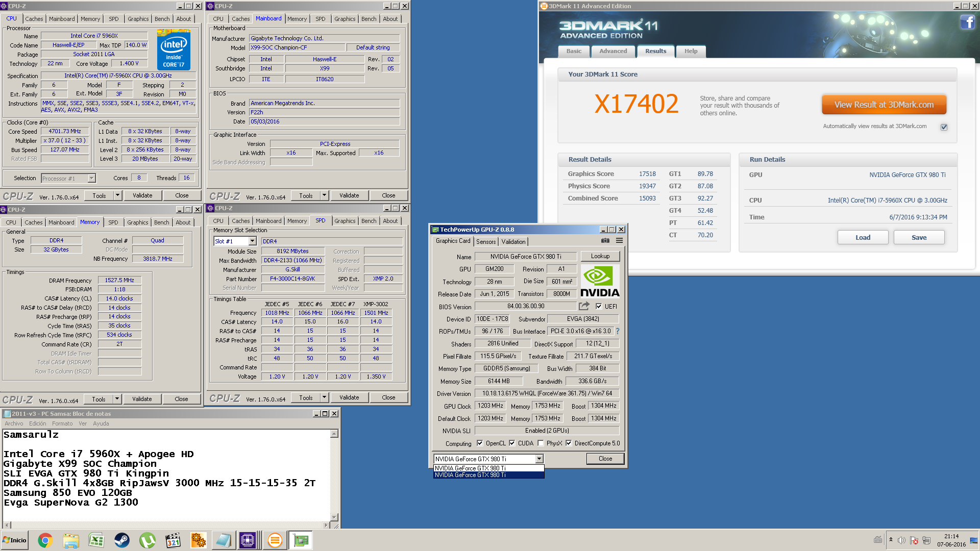Click Show Desktop button at taskbar end
Image resolution: width=980 pixels, height=551 pixels.
pyautogui.click(x=974, y=540)
